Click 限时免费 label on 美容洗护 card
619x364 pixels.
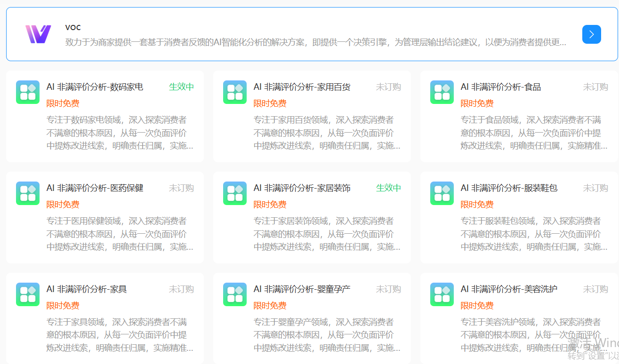[477, 306]
